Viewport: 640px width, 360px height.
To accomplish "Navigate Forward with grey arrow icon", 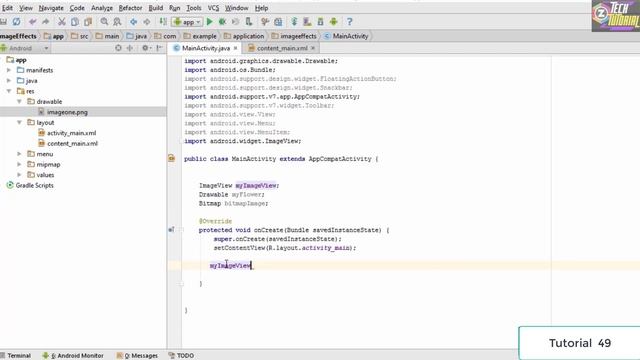I will 147,22.
